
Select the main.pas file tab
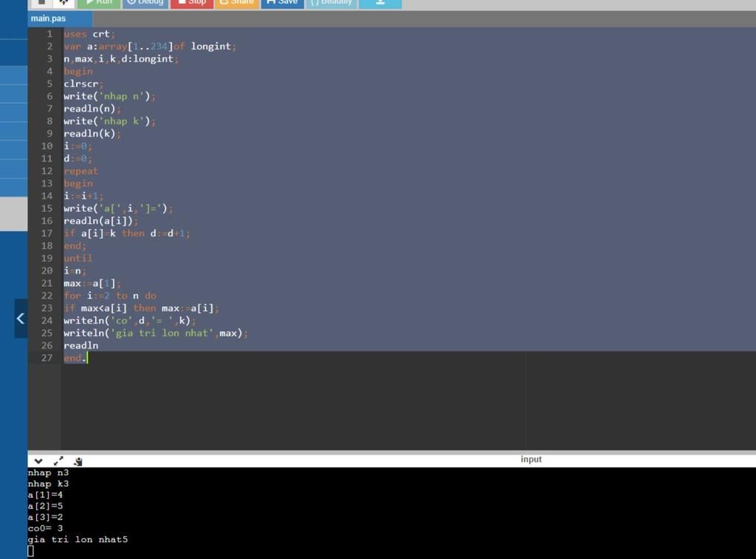pos(60,18)
